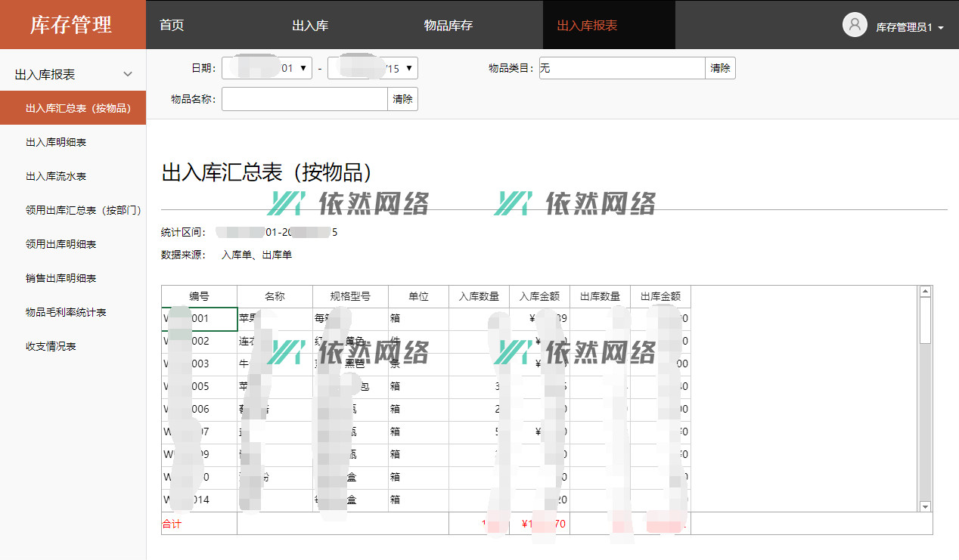The height and width of the screenshot is (560, 959).
Task: Select the 出入库报表 top tab
Action: (587, 25)
